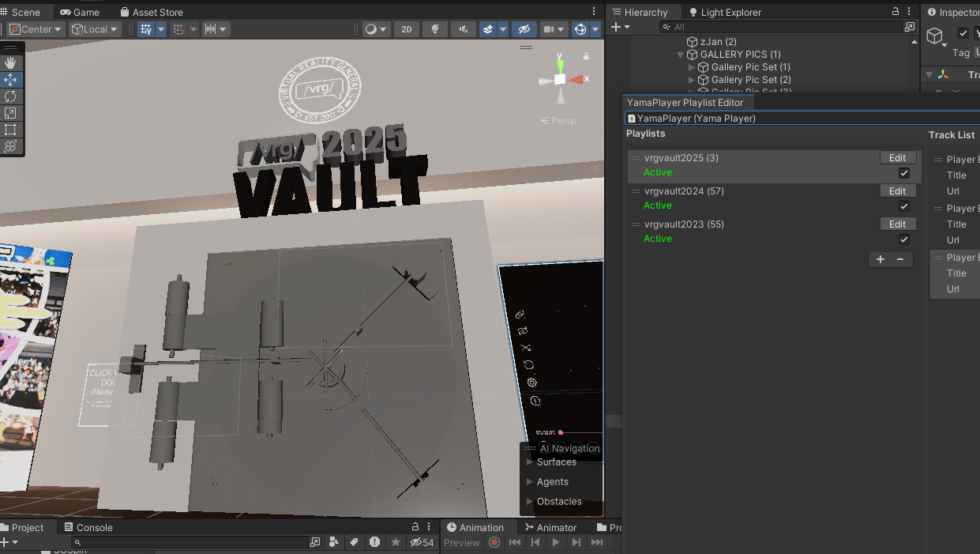Expand Surfaces in AI Navigation overlay

coord(530,462)
